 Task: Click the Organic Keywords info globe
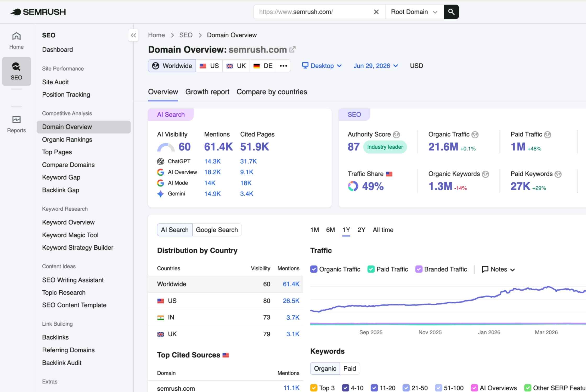pos(486,174)
